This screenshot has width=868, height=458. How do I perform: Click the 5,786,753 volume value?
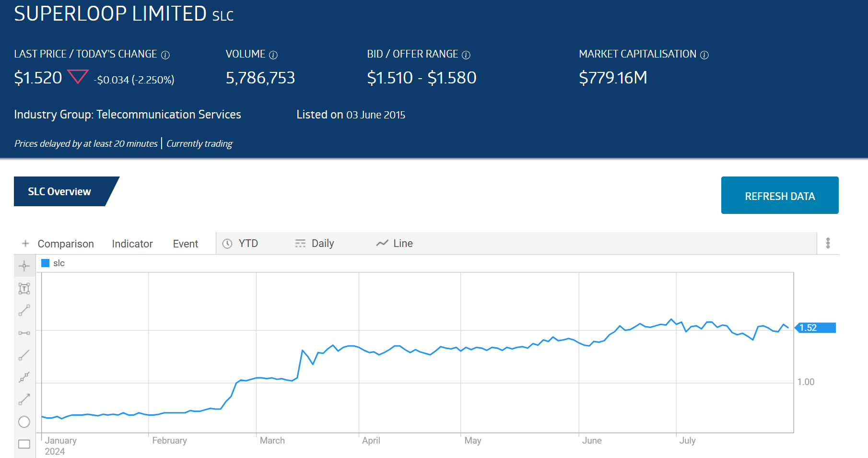click(x=260, y=78)
